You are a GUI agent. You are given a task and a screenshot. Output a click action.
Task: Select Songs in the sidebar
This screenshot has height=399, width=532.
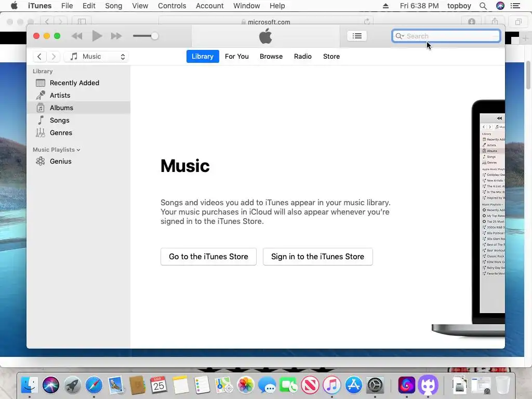pos(78,121)
